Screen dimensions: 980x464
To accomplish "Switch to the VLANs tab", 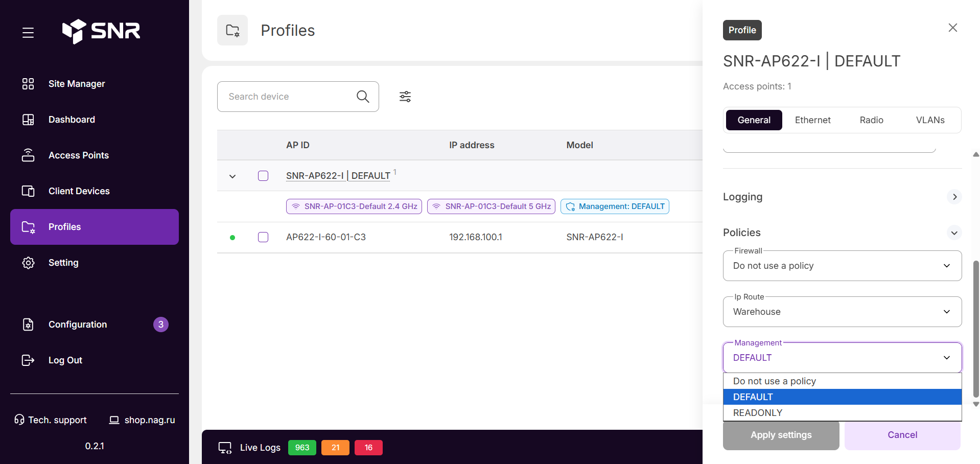I will [930, 120].
